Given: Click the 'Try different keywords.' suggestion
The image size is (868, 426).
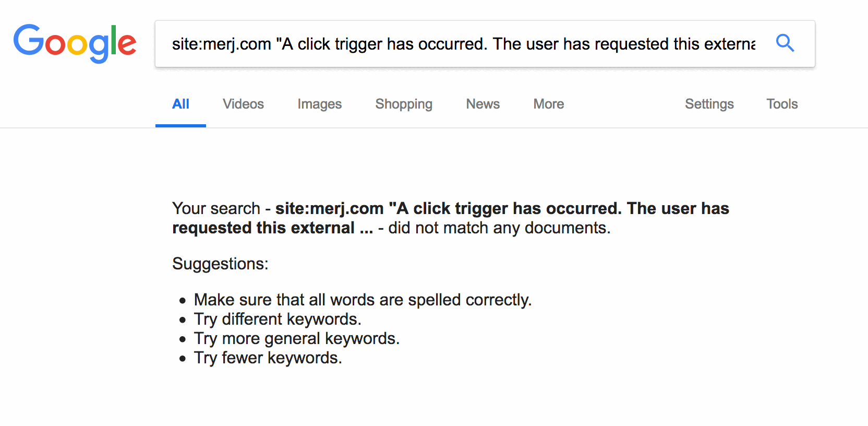Looking at the screenshot, I should click(x=278, y=319).
